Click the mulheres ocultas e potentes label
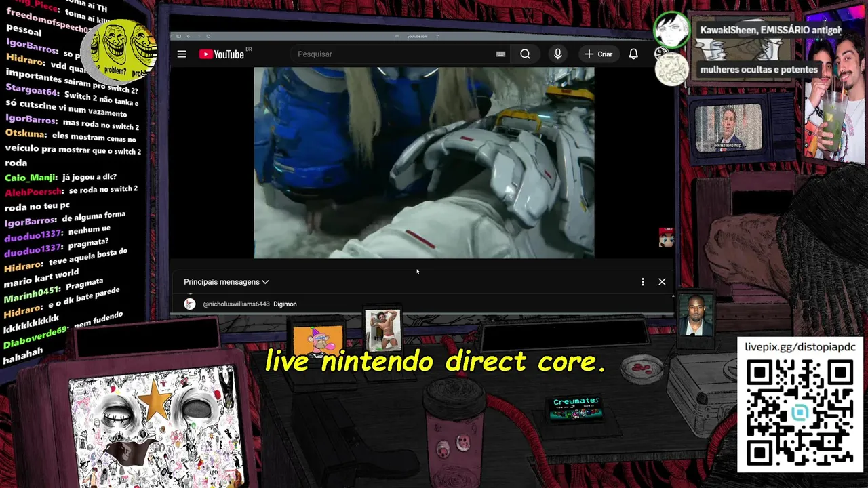 pos(759,69)
